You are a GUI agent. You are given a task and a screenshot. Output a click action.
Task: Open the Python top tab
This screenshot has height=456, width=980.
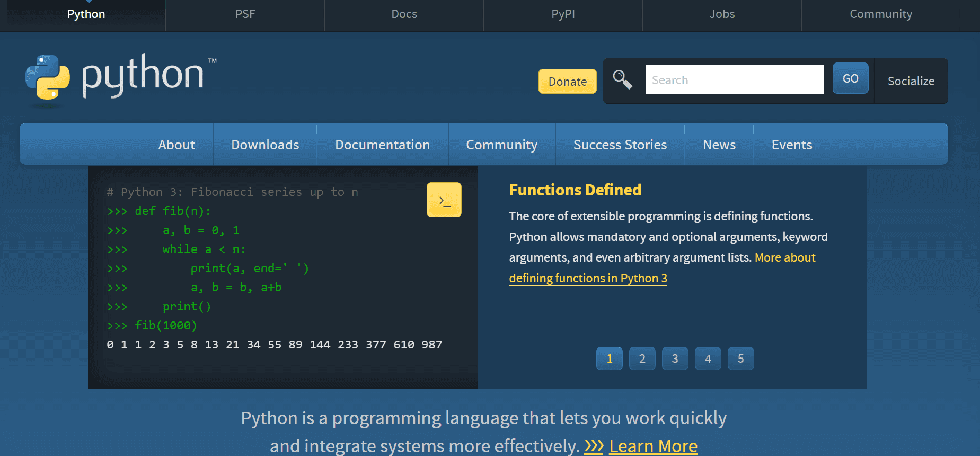coord(86,14)
